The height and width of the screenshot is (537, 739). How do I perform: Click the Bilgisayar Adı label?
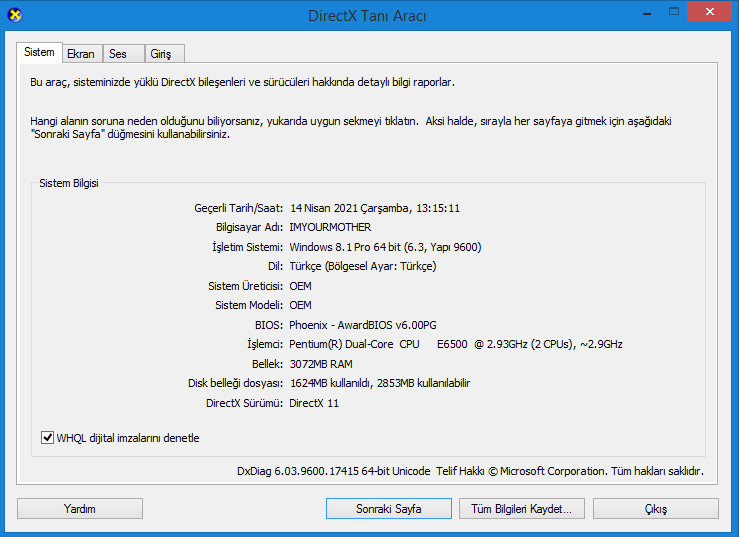point(249,227)
